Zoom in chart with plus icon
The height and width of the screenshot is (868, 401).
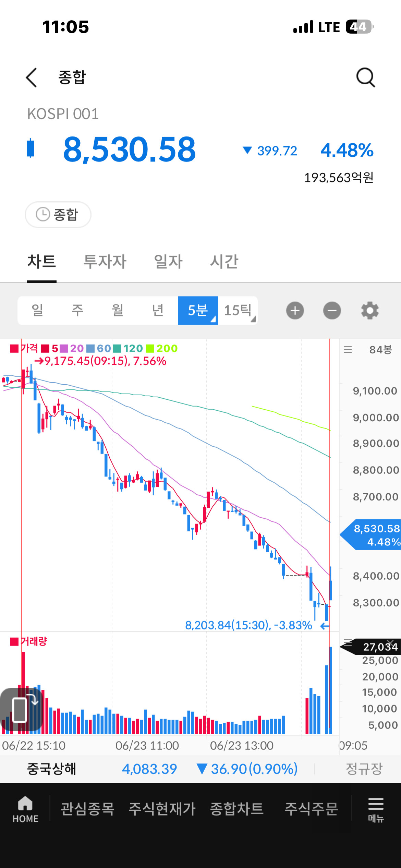pos(295,311)
